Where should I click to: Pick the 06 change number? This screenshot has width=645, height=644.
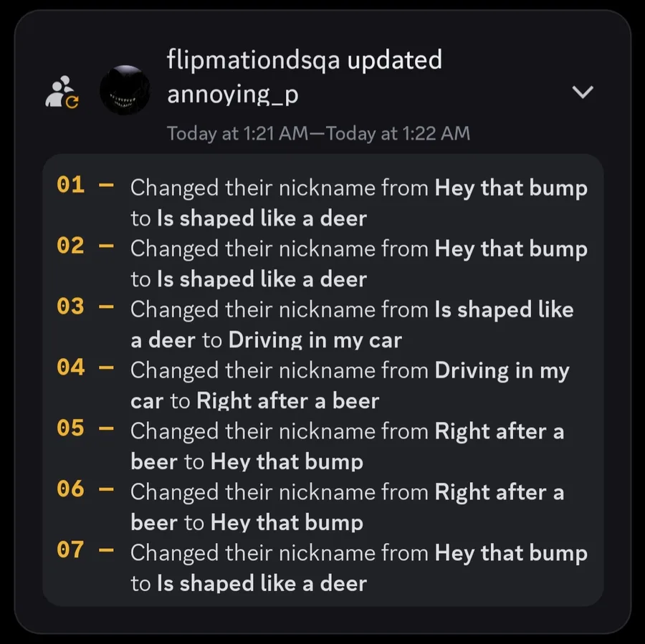coord(70,490)
